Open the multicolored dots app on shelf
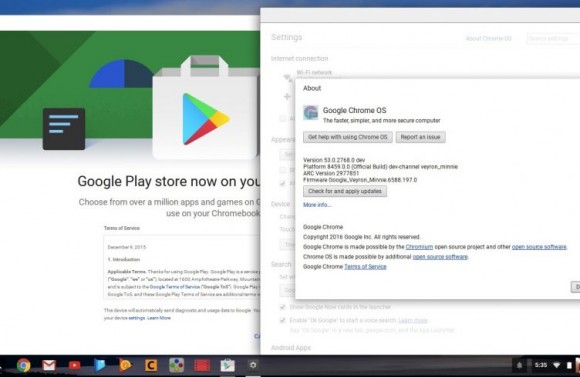Image resolution: width=580 pixels, height=377 pixels. [176, 365]
